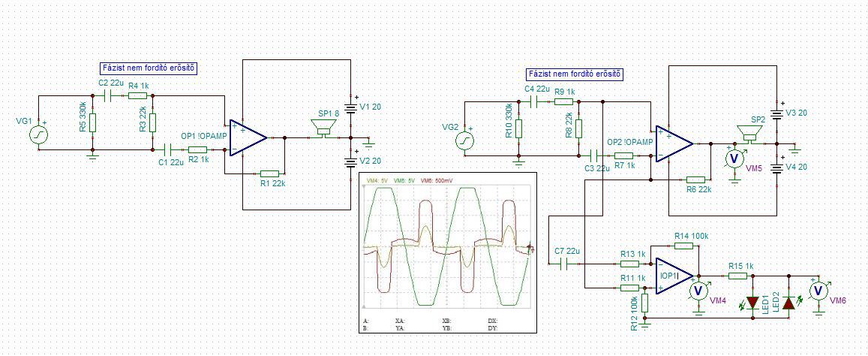
Task: Select feedback resistor R6 22k symbol
Action: [696, 180]
